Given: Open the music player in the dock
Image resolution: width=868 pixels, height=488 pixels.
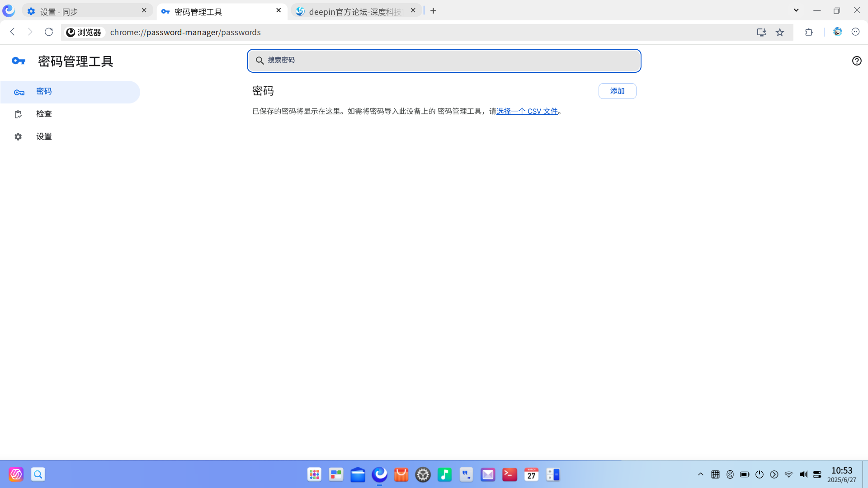Looking at the screenshot, I should pos(444,474).
